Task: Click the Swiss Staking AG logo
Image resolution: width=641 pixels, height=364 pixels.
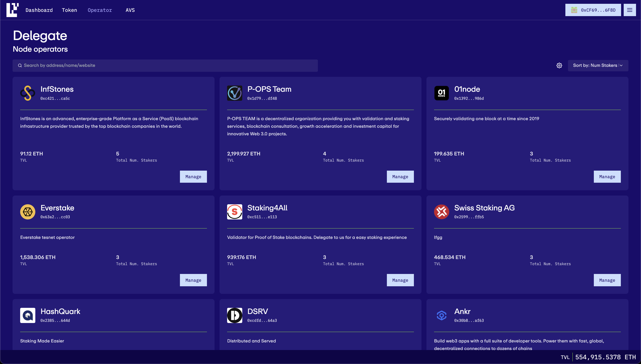Action: click(441, 212)
